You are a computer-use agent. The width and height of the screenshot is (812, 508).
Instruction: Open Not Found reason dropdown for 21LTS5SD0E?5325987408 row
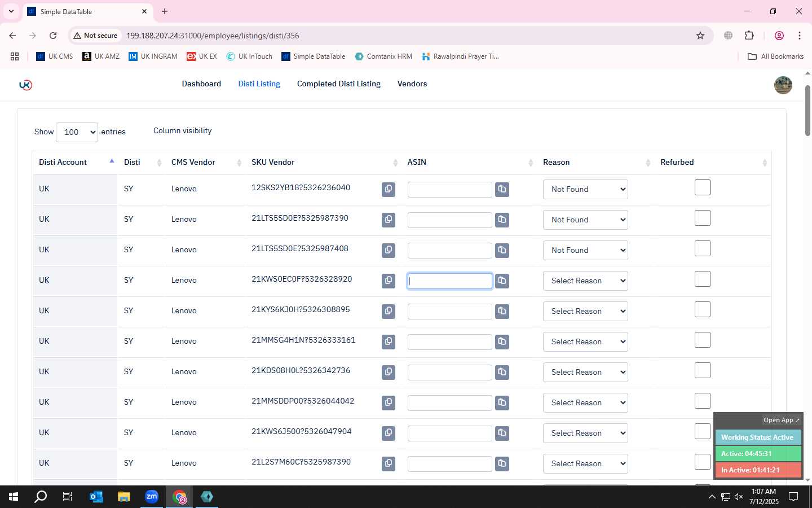[x=585, y=251]
